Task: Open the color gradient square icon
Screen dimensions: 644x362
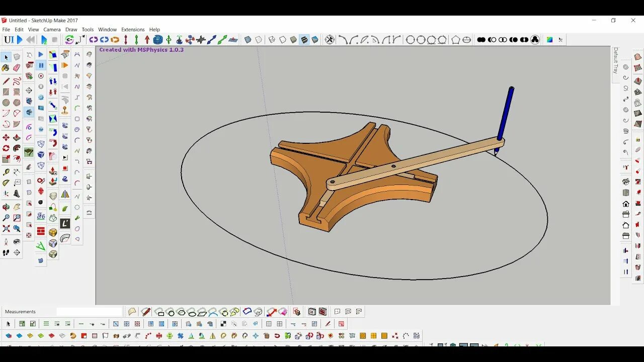Action: coord(549,40)
